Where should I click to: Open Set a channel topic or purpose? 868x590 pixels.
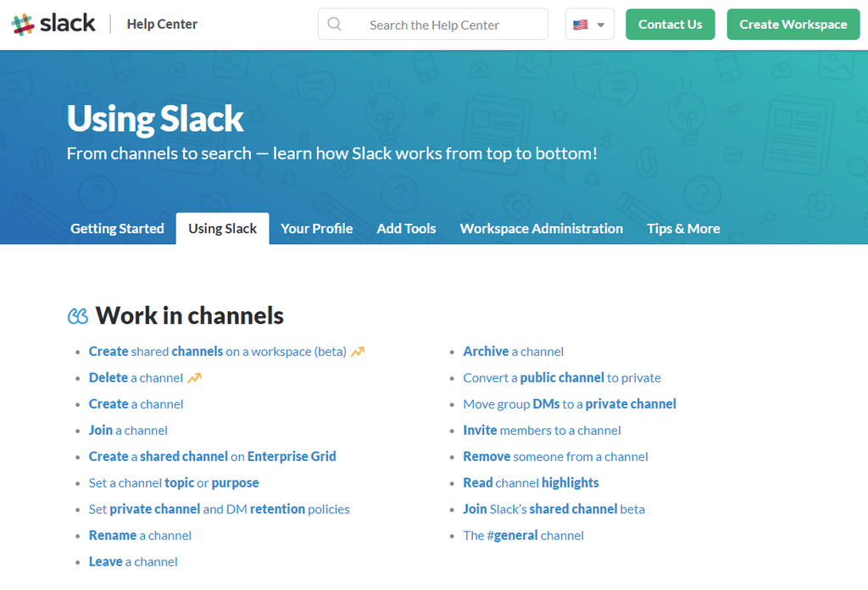(174, 483)
